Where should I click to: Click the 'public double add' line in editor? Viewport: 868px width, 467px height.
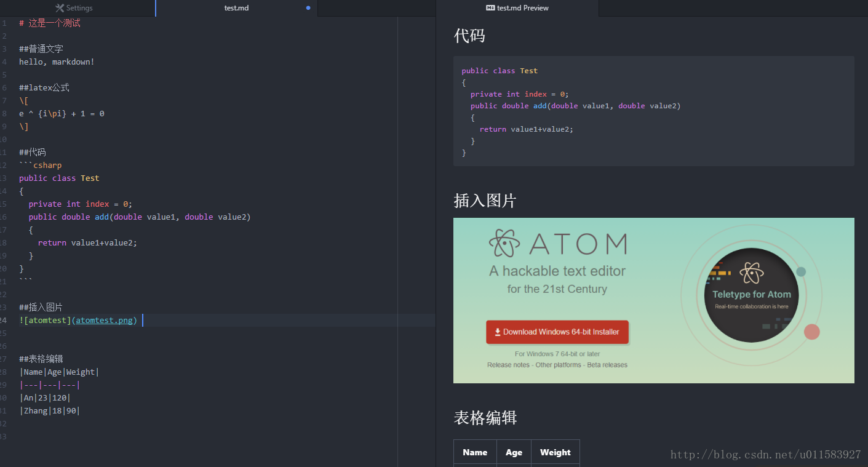[140, 217]
